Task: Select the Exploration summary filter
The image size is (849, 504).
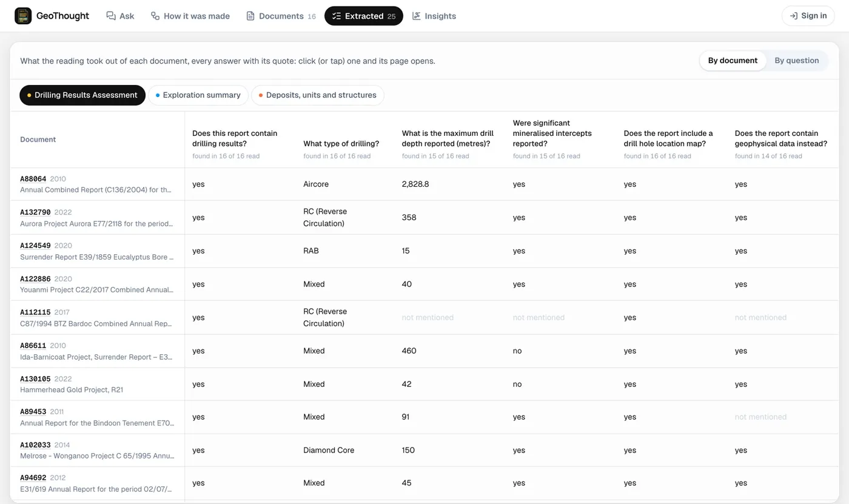Action: click(x=198, y=95)
